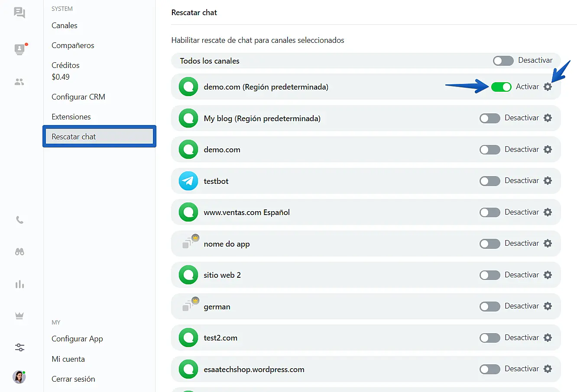Open gear settings for sitio web 2
Screen dimensions: 577x392
(548, 275)
